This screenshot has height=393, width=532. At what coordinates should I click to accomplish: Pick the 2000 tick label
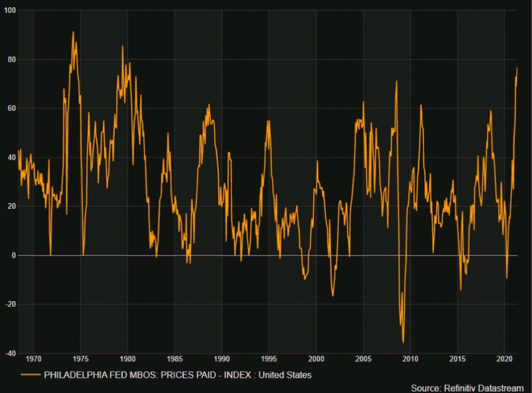pyautogui.click(x=316, y=359)
